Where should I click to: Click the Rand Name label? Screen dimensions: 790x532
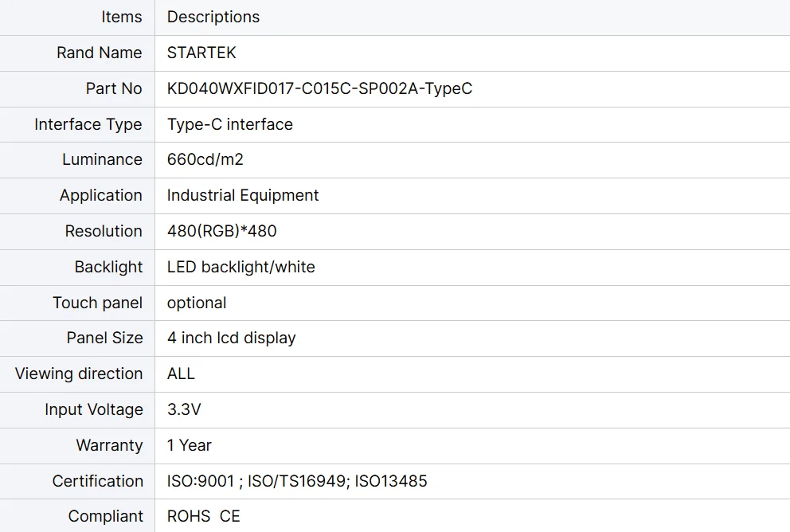tap(99, 53)
